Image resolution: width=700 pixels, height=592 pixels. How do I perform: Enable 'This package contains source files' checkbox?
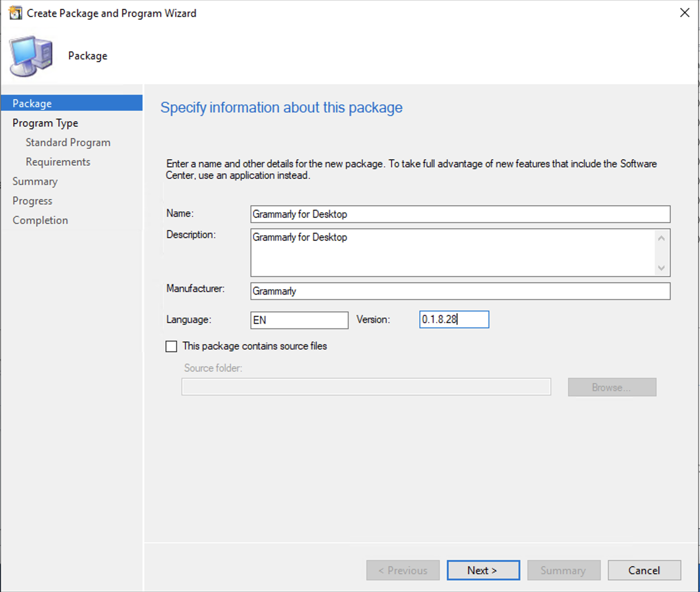point(171,346)
